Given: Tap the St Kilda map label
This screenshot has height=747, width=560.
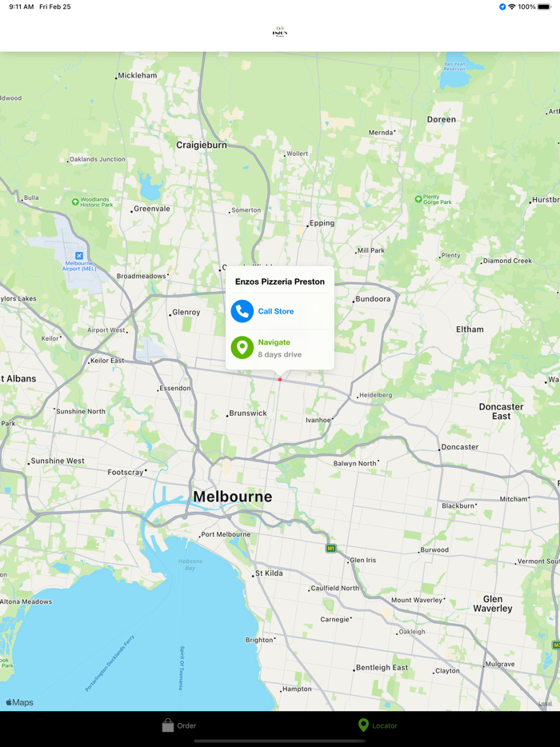Looking at the screenshot, I should click(269, 573).
